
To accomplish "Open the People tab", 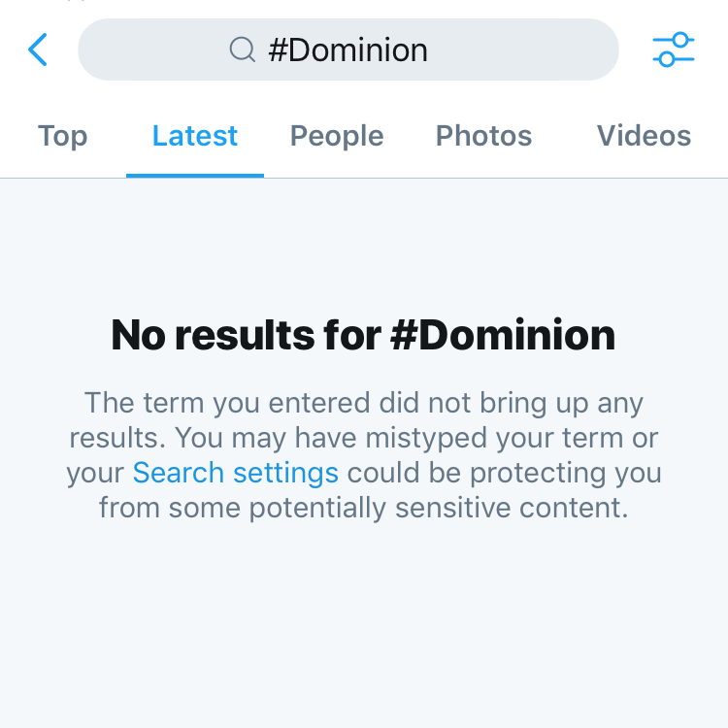I will (337, 136).
